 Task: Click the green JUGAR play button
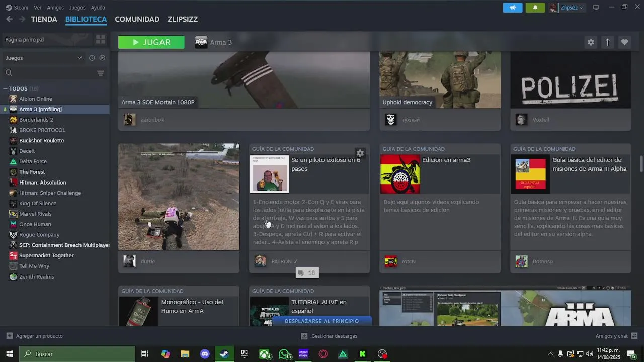[151, 42]
